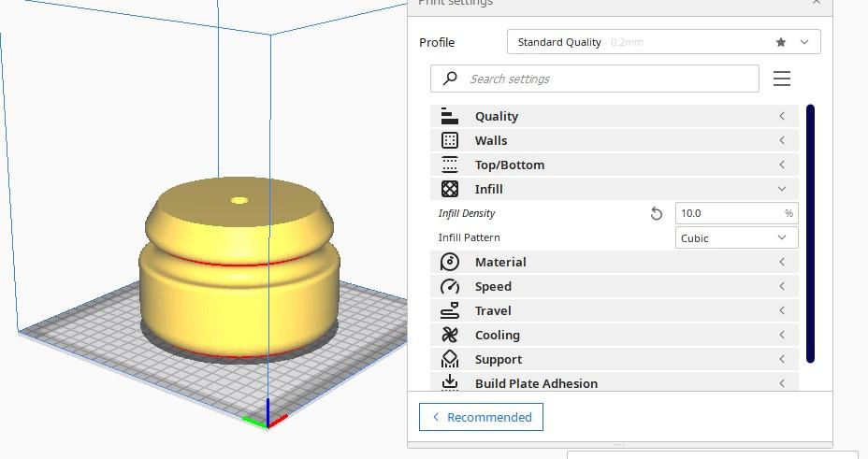
Task: Open the Infill Pattern Cubic dropdown
Action: coord(736,237)
